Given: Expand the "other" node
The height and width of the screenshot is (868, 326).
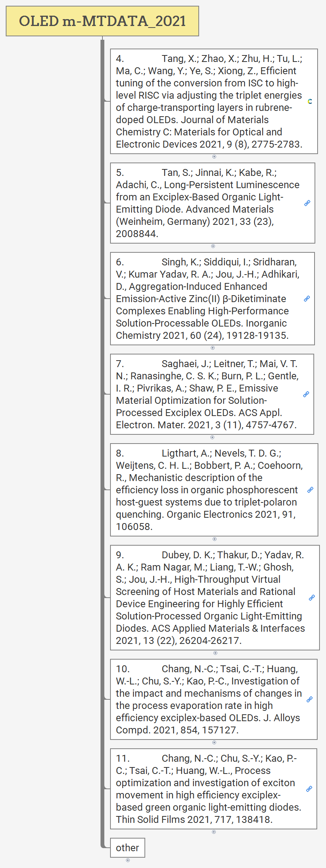Looking at the screenshot, I should (128, 860).
